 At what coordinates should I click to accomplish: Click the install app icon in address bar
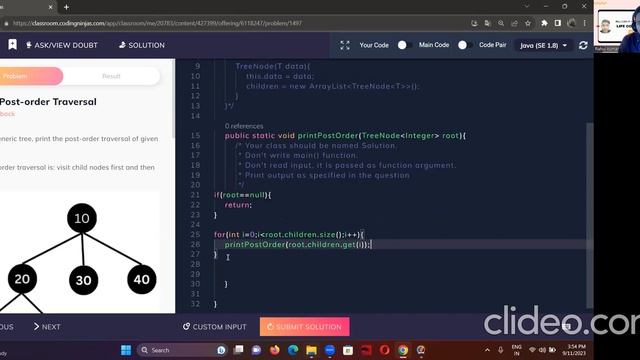(474, 23)
